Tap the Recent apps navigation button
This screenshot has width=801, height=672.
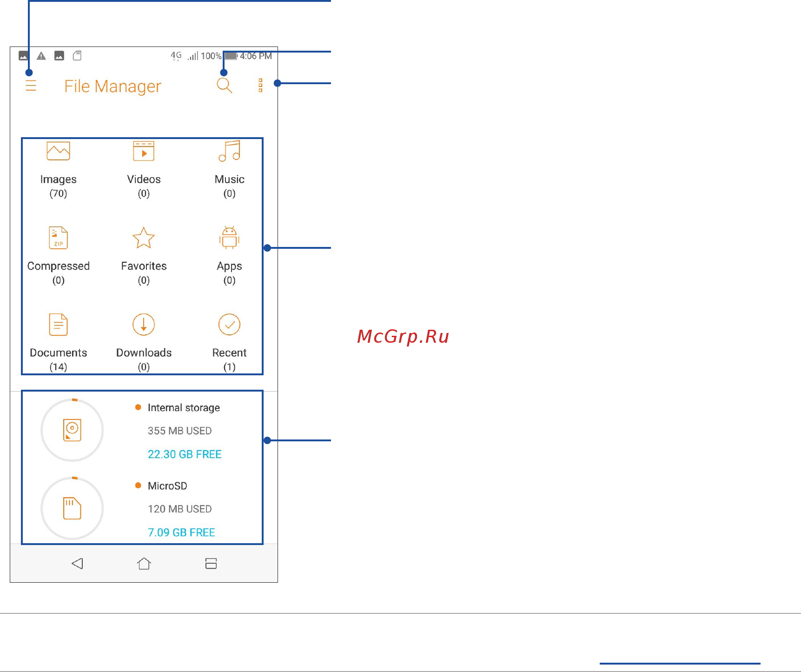(211, 564)
